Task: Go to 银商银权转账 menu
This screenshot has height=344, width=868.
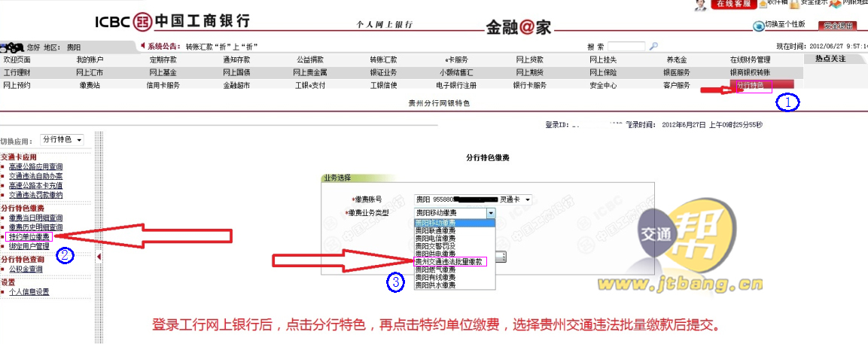Action: (750, 72)
